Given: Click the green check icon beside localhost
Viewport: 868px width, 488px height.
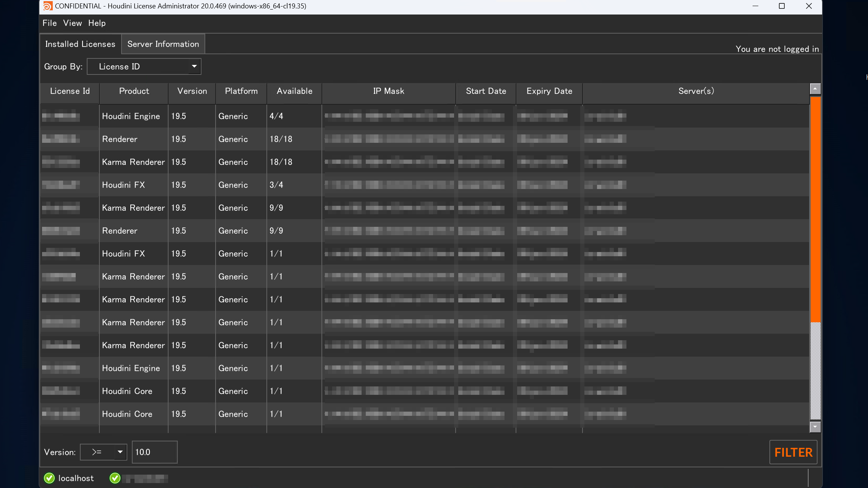Looking at the screenshot, I should (x=49, y=478).
